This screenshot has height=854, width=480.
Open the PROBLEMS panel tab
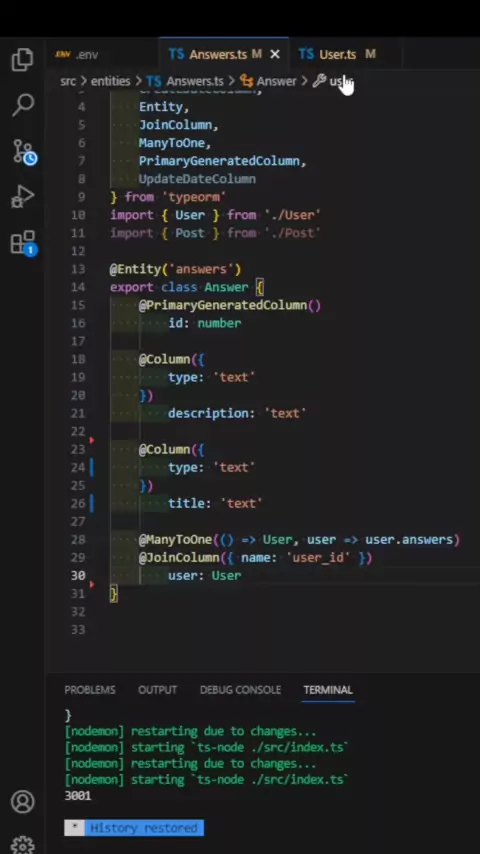point(90,690)
